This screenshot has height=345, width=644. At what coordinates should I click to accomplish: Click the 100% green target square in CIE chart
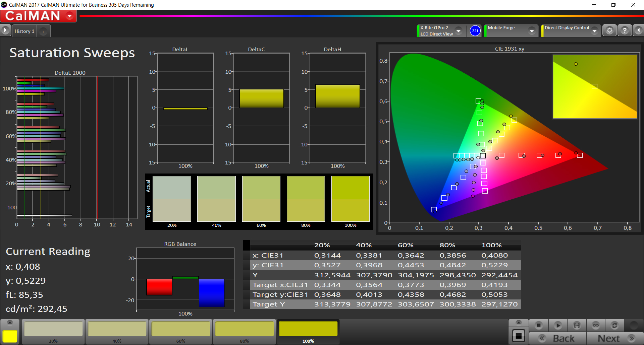point(478,101)
